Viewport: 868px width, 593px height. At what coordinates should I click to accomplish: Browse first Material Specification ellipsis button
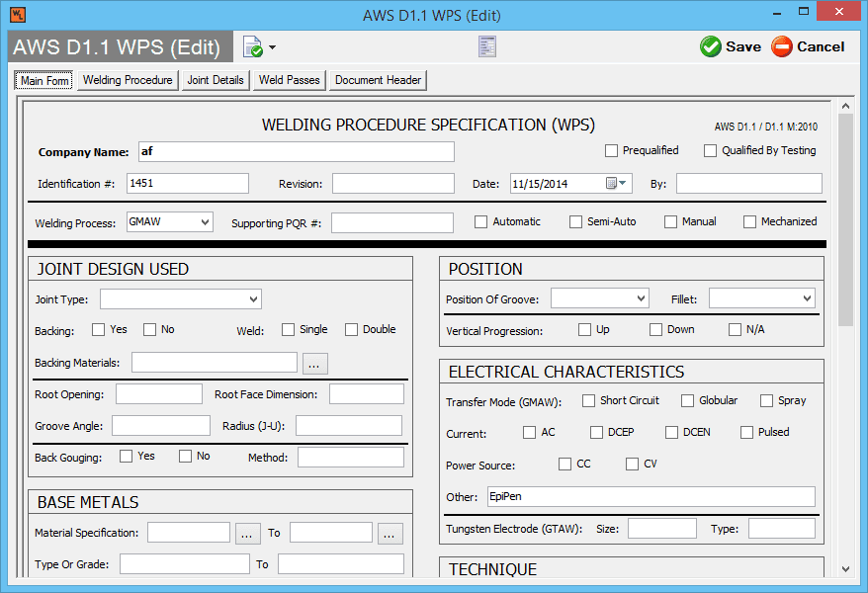click(x=247, y=534)
